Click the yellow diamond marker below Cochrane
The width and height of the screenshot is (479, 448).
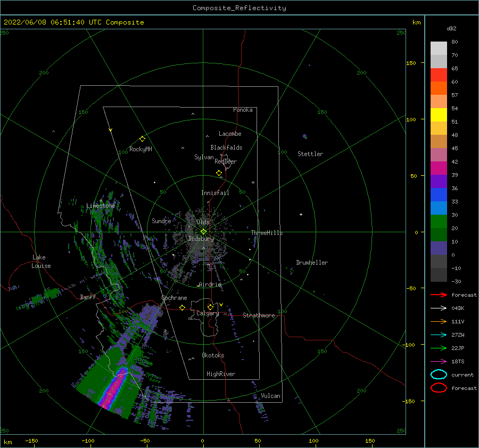(x=182, y=307)
